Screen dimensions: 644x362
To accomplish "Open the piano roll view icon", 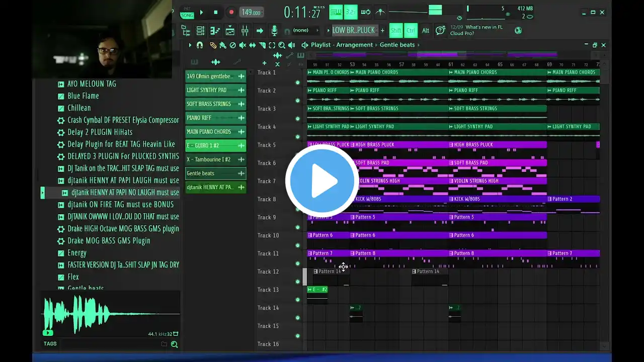I will click(x=215, y=31).
